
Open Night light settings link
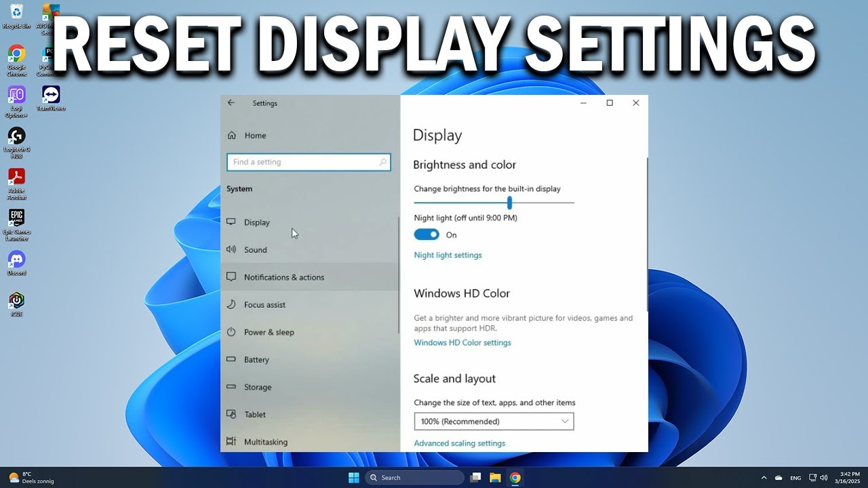click(448, 255)
